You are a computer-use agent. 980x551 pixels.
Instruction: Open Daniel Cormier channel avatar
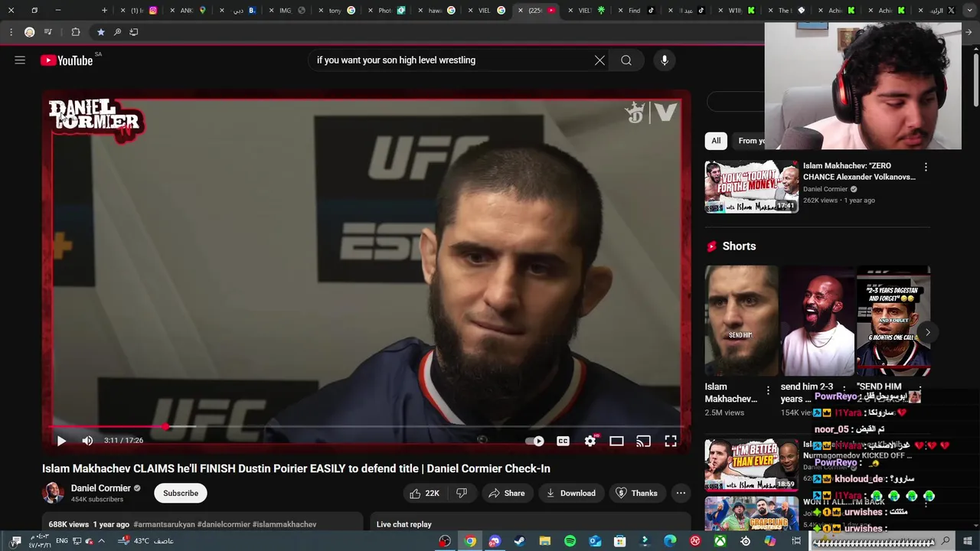tap(53, 494)
